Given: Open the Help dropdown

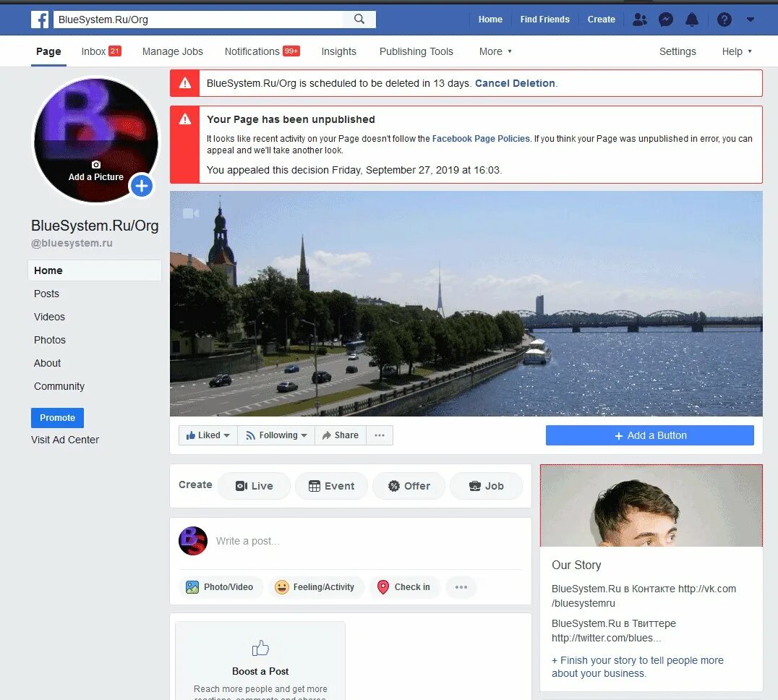Looking at the screenshot, I should pyautogui.click(x=737, y=51).
